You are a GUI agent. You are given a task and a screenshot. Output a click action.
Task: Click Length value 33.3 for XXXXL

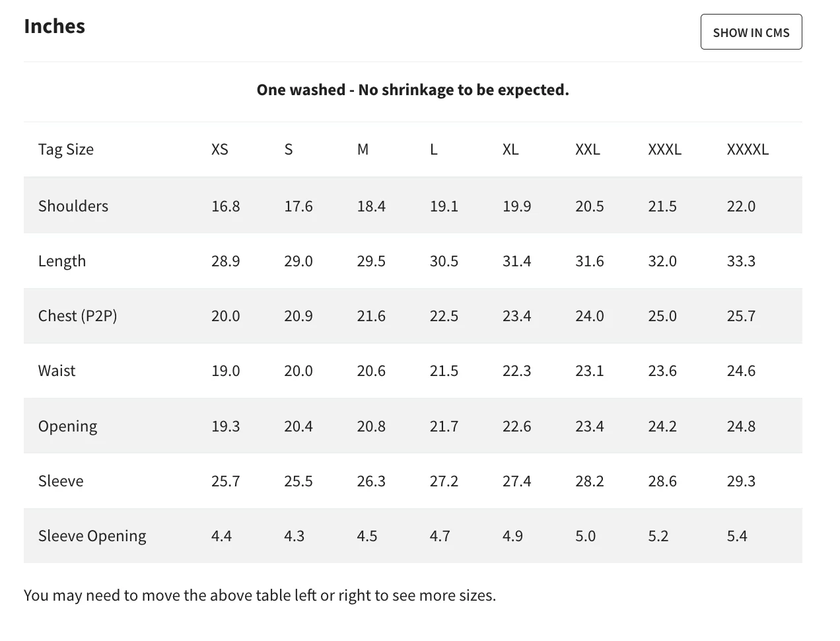[741, 261]
